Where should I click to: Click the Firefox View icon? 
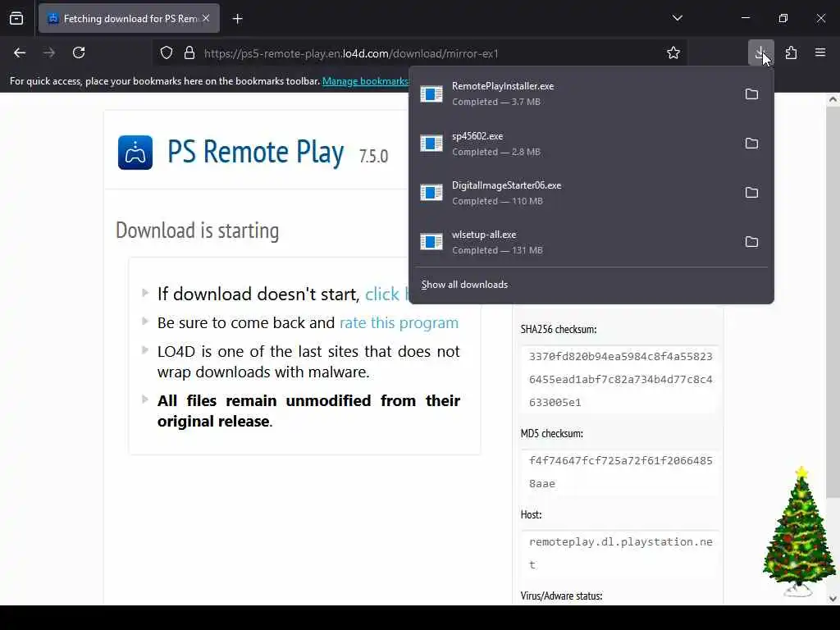pos(16,19)
